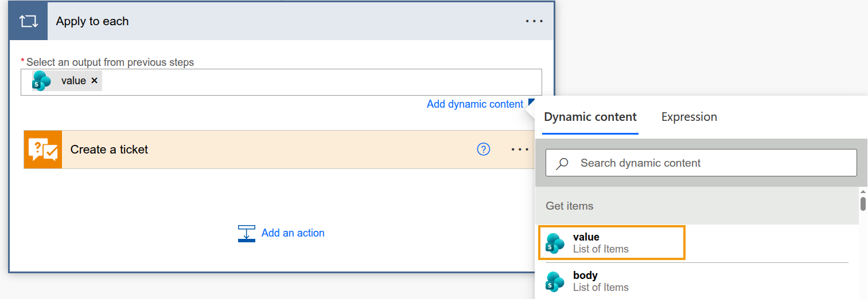Click the Apply to each loop icon
This screenshot has height=299, width=868.
tap(28, 21)
